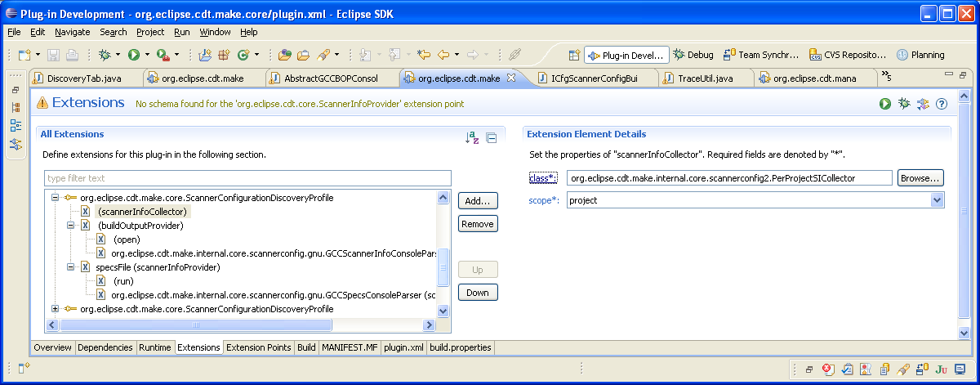Click the Organize Manifests icon in form header

[923, 104]
